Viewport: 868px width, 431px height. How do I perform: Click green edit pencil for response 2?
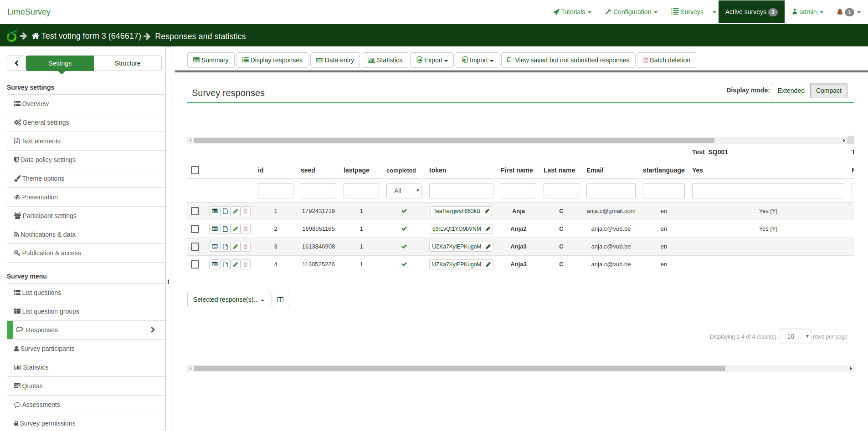[x=236, y=229]
